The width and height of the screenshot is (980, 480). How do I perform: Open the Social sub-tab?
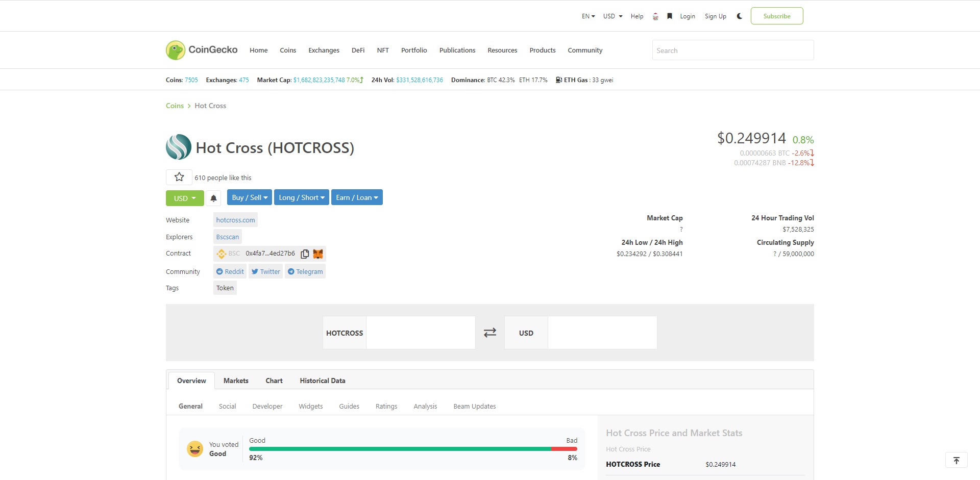227,406
